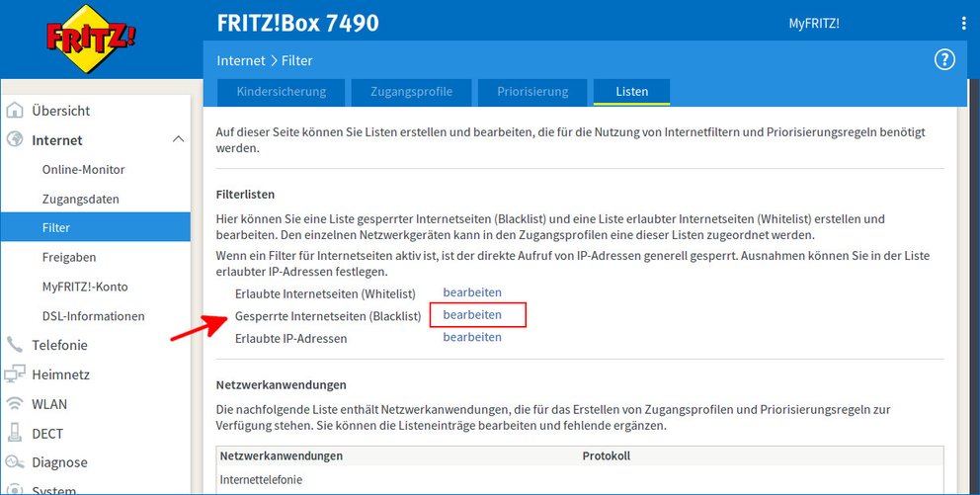This screenshot has width=980, height=495.
Task: Click the phone icon beside Telefonie
Action: point(15,345)
